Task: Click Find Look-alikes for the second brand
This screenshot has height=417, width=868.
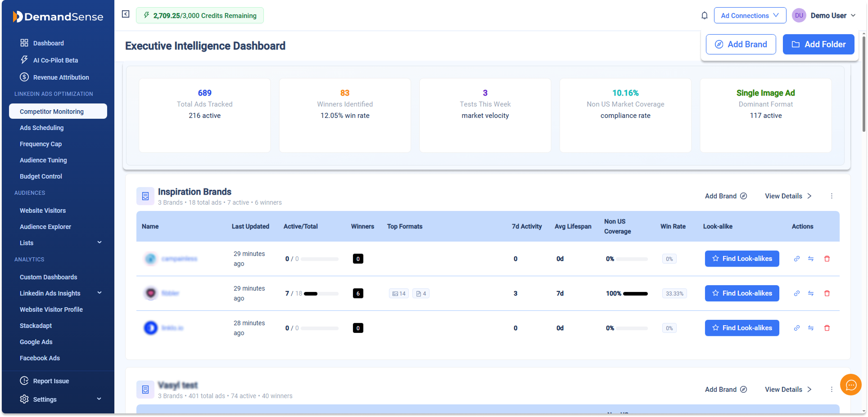Action: point(741,293)
